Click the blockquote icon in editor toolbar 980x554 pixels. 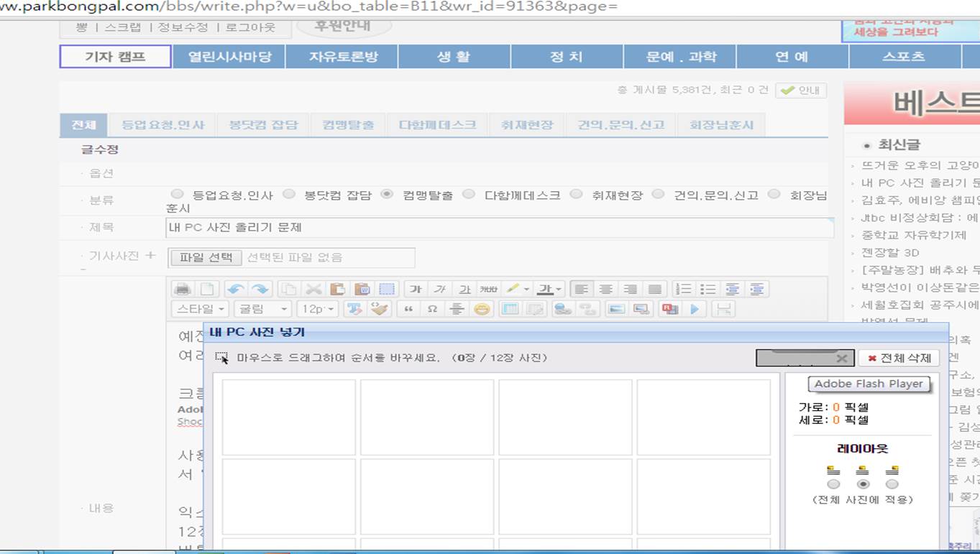408,309
